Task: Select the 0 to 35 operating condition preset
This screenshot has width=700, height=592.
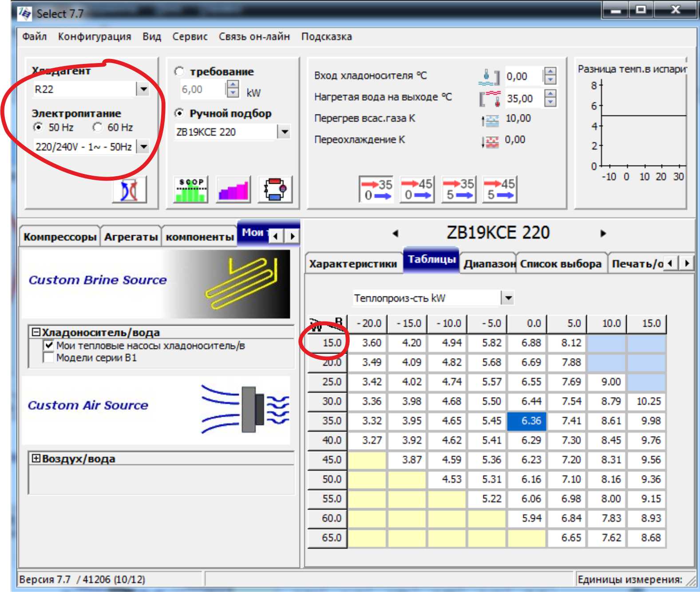Action: pyautogui.click(x=376, y=189)
